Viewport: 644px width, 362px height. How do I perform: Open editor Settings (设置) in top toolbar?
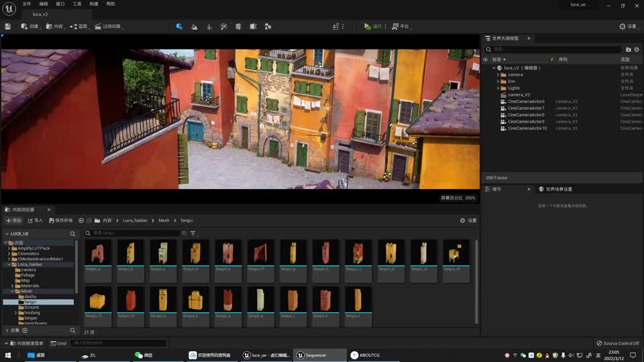tap(629, 26)
